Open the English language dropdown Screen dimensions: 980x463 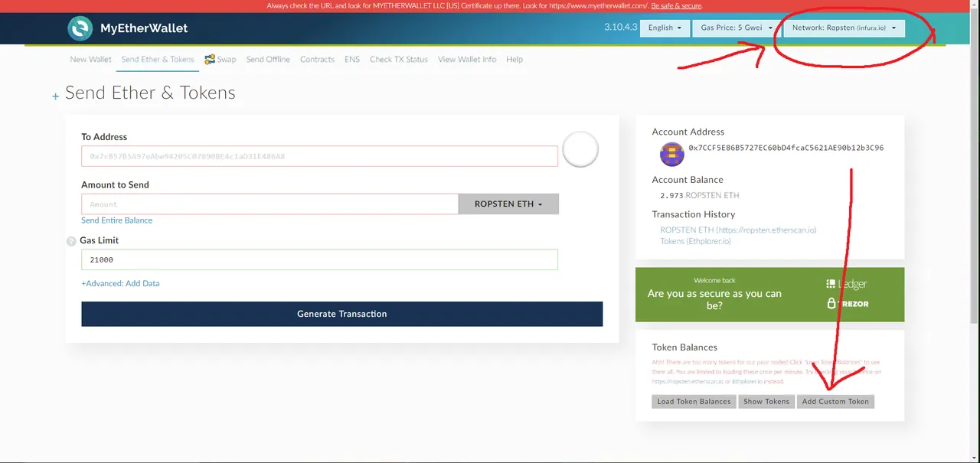coord(665,28)
